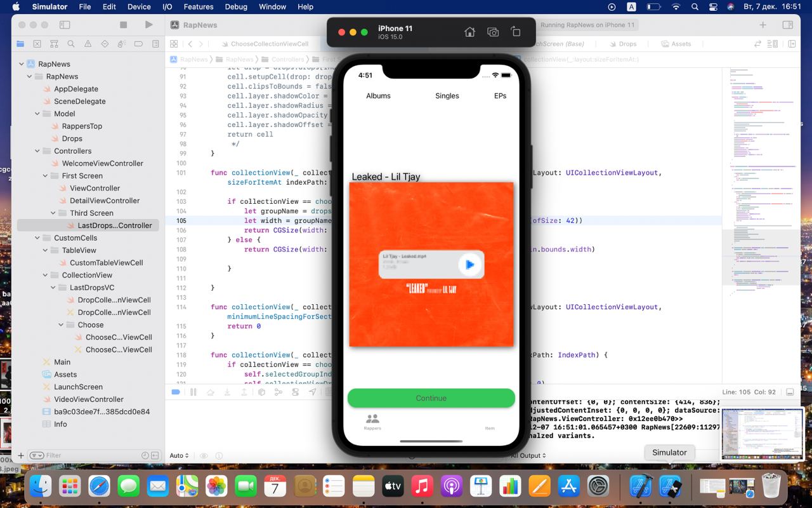Play the Lil Tjay Leaked video
Image resolution: width=812 pixels, height=508 pixels.
469,264
